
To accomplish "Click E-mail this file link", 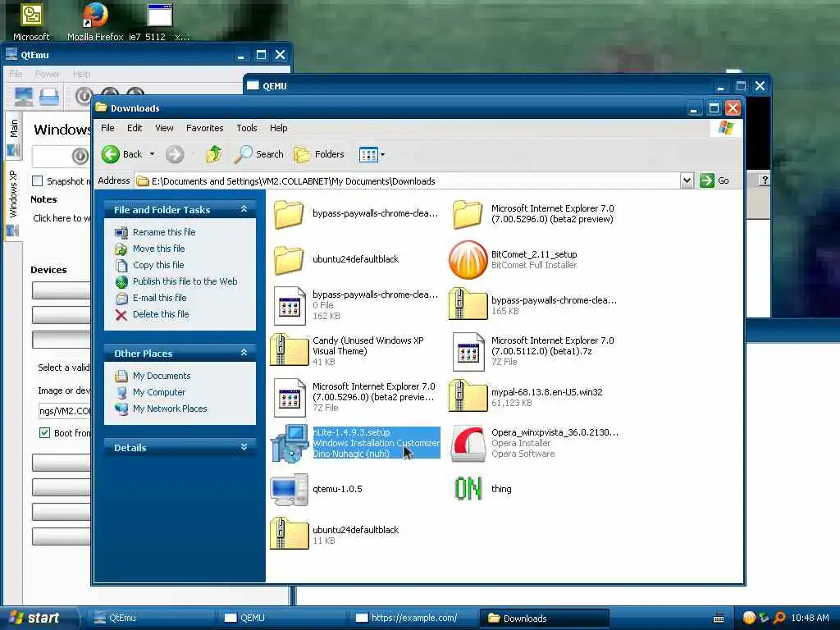I will [x=160, y=298].
